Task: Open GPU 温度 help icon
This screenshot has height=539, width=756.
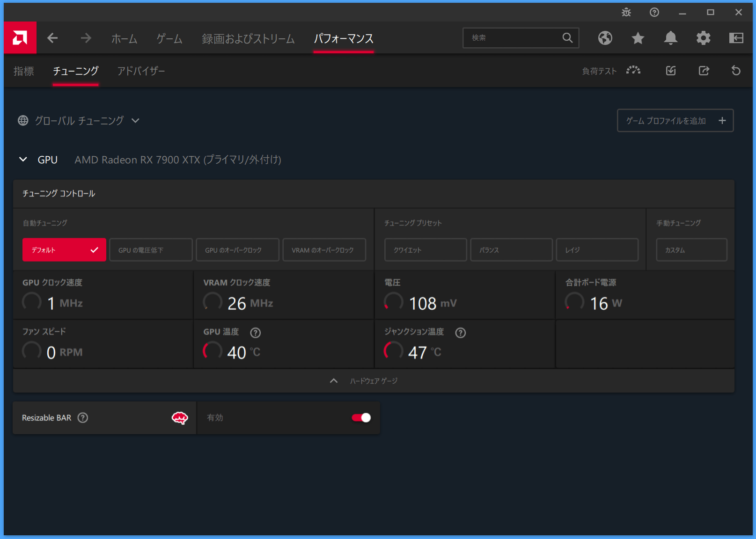Action: pyautogui.click(x=255, y=333)
